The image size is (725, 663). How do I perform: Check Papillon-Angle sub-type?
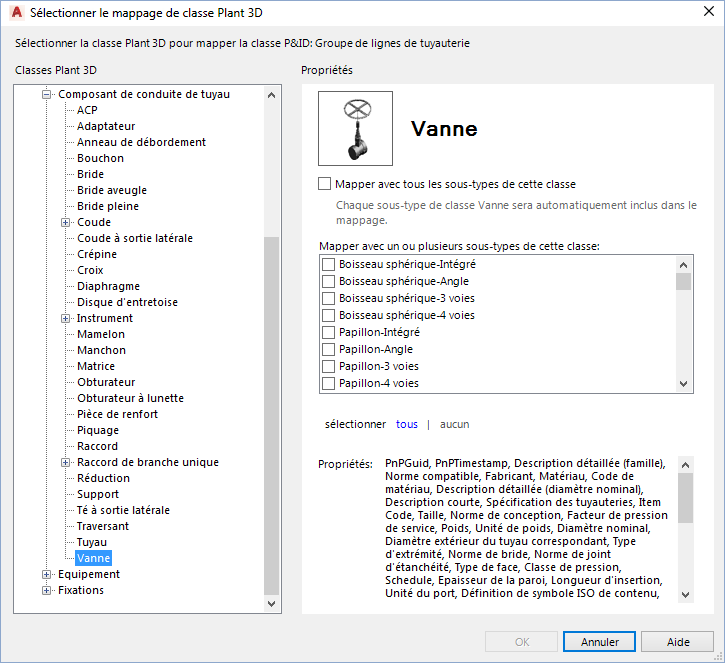click(x=328, y=349)
